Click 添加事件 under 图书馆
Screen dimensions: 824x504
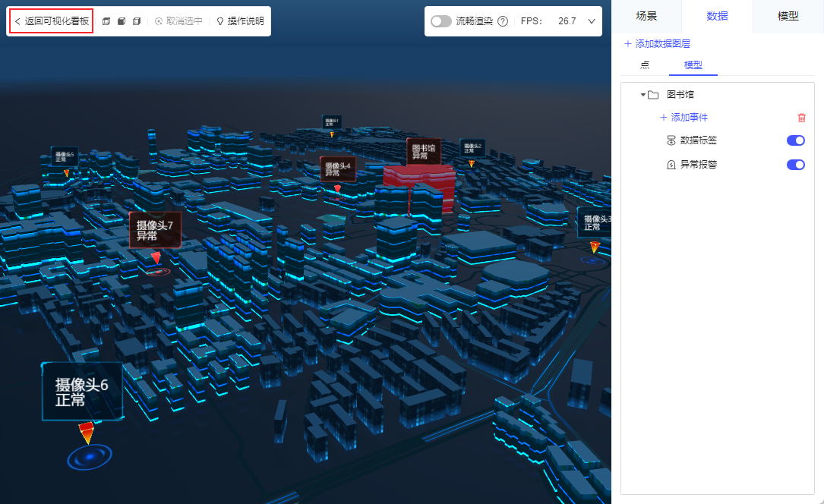684,117
